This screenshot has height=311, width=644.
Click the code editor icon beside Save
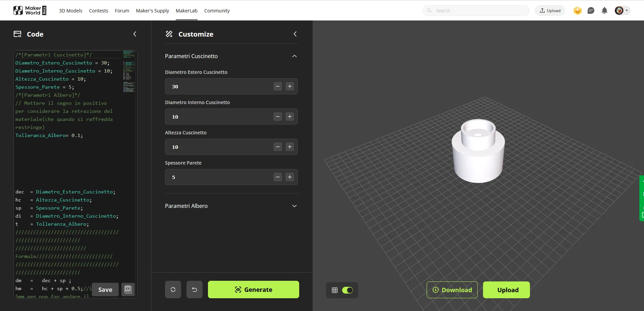(128, 290)
